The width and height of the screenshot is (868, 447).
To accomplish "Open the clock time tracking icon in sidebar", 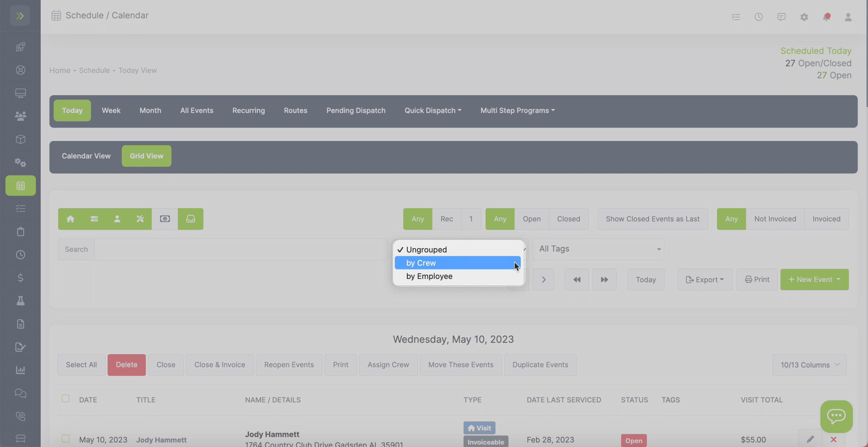I will [x=20, y=255].
